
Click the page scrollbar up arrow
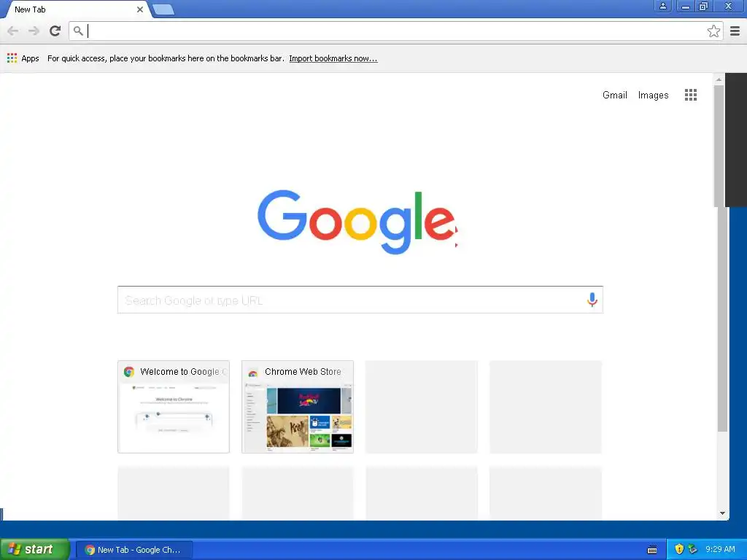[719, 79]
